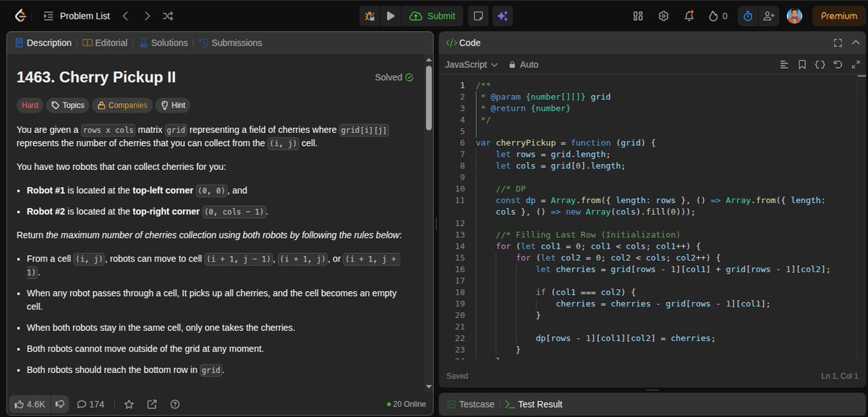The width and height of the screenshot is (868, 417).
Task: Open the AI sparkle assistant icon
Action: pos(502,16)
